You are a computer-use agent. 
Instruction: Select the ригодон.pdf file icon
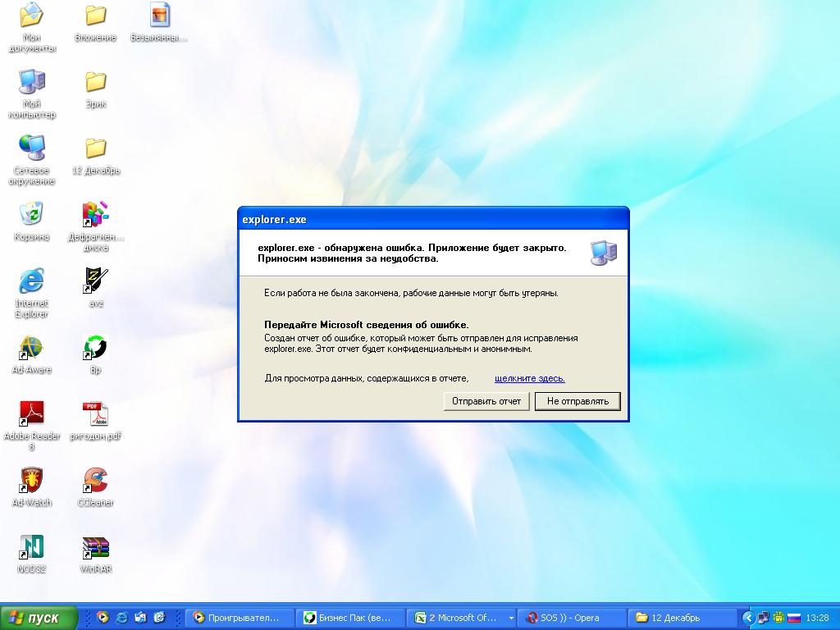pyautogui.click(x=95, y=414)
